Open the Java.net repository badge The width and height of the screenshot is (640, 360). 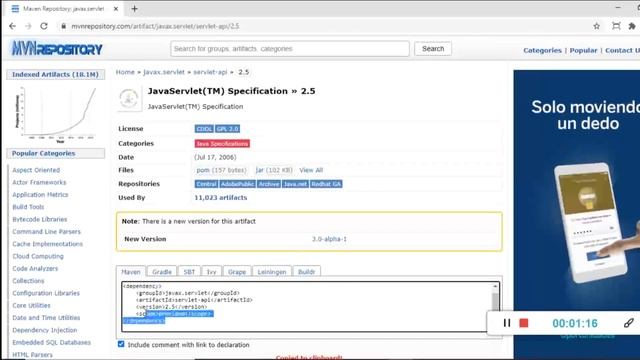[295, 184]
